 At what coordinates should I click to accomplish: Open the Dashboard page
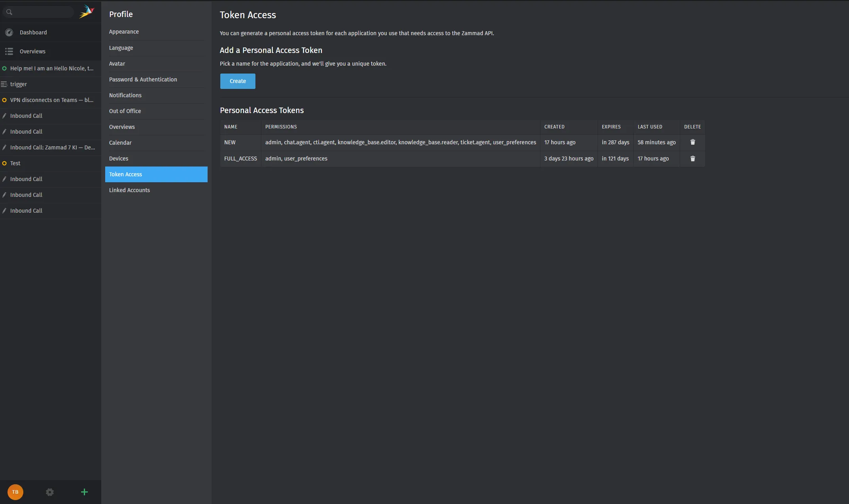click(51, 32)
